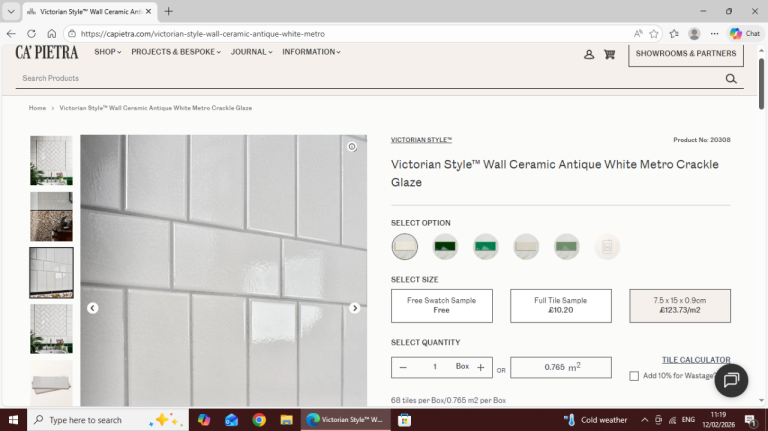Image resolution: width=768 pixels, height=431 pixels.
Task: Enable Add 10% for Wastage checkbox
Action: tap(634, 376)
